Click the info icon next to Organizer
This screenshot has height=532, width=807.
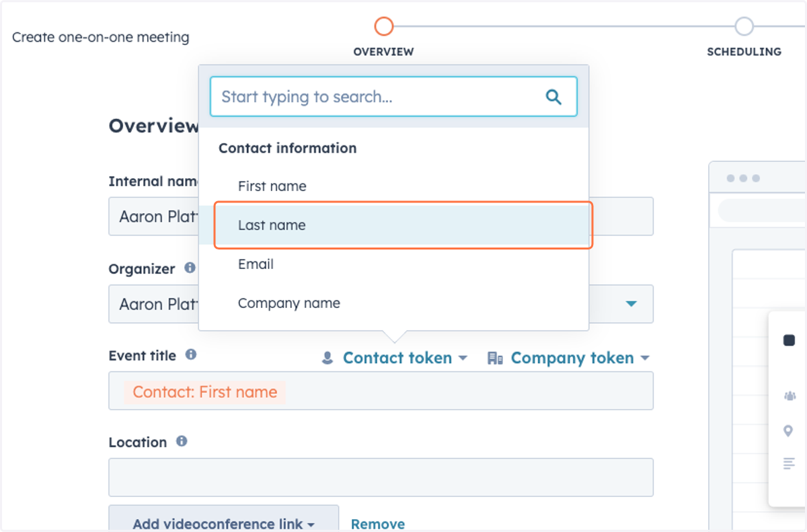click(190, 268)
